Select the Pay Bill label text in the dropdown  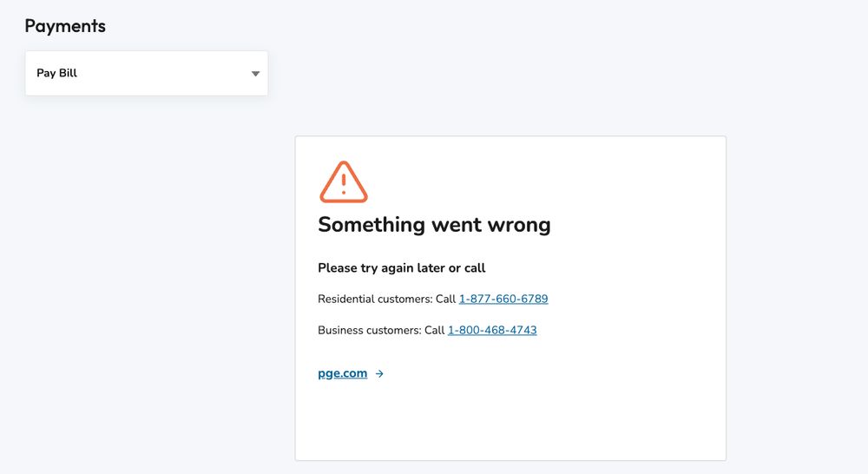click(57, 74)
